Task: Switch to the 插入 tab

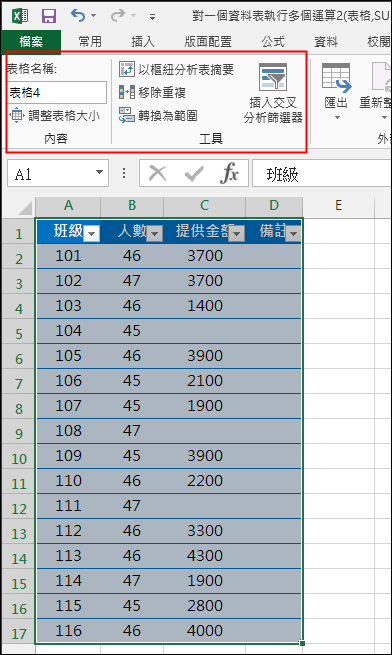Action: [143, 41]
